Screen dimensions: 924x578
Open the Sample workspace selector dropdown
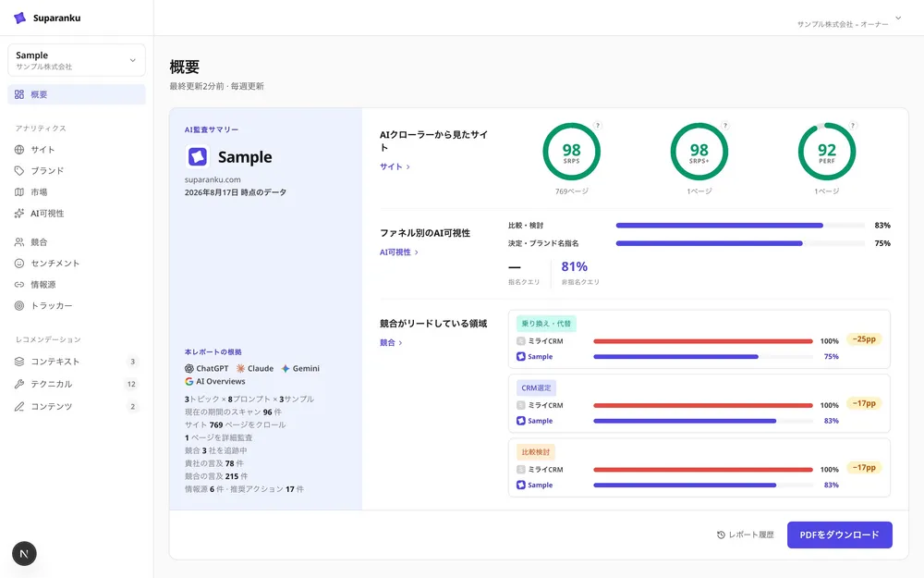pyautogui.click(x=77, y=60)
